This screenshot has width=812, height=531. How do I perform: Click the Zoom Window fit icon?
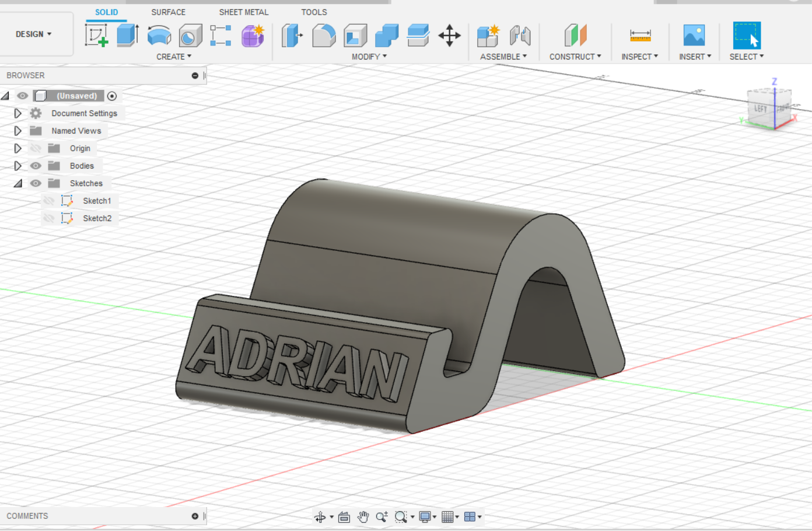click(401, 517)
